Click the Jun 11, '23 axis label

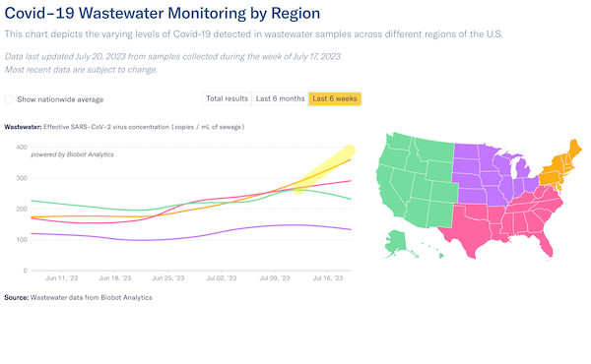61,278
